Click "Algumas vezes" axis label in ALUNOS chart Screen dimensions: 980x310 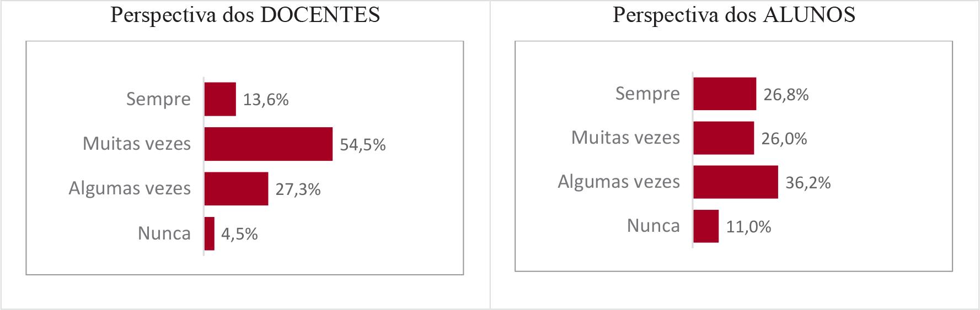[x=619, y=182]
